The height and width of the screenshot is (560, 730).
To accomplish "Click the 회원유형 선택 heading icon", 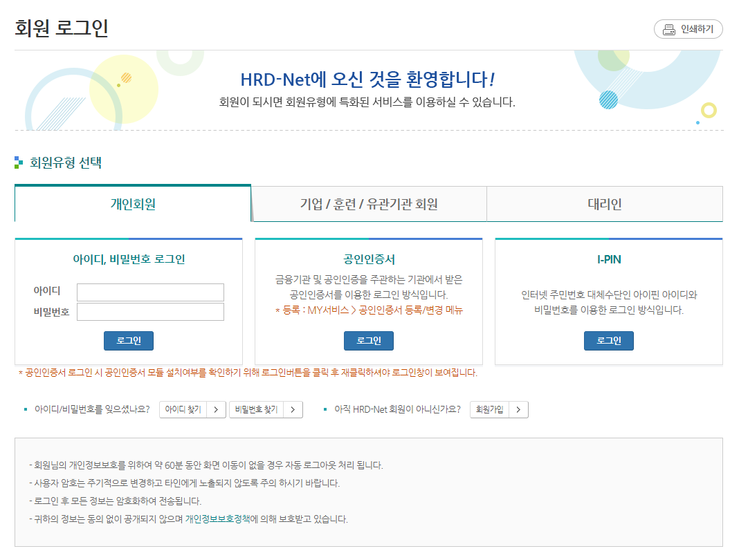I will pos(19,162).
